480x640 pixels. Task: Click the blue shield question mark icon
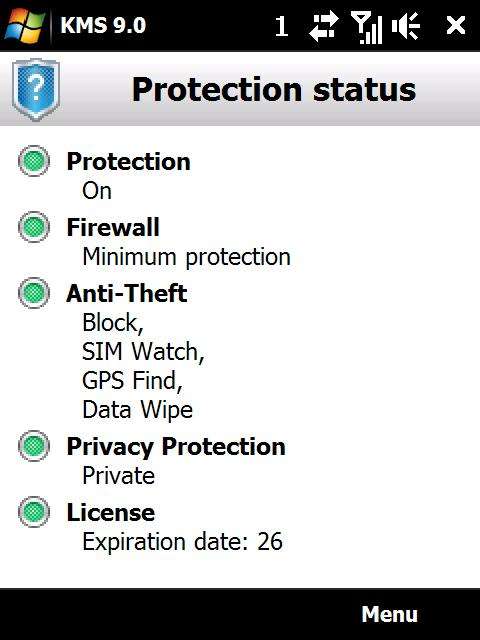pyautogui.click(x=36, y=89)
